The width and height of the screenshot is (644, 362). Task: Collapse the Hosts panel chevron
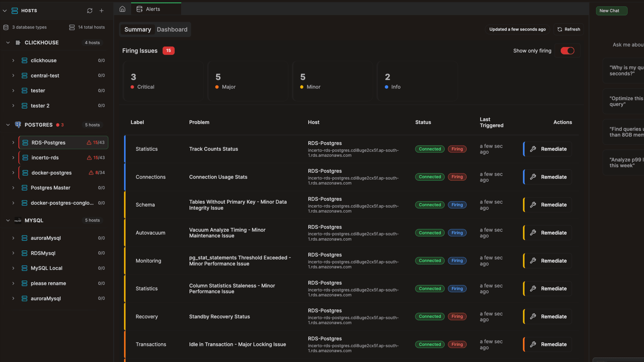[5, 11]
